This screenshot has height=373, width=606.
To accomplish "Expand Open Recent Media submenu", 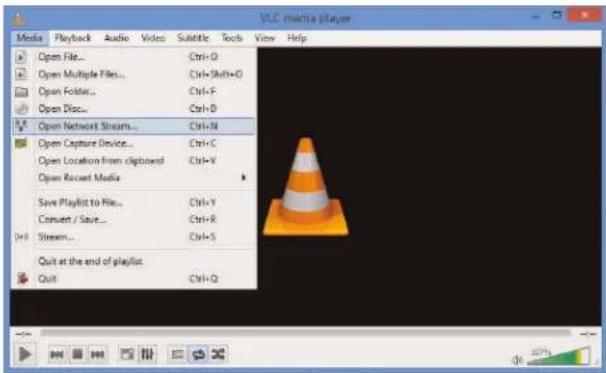I will [x=134, y=178].
